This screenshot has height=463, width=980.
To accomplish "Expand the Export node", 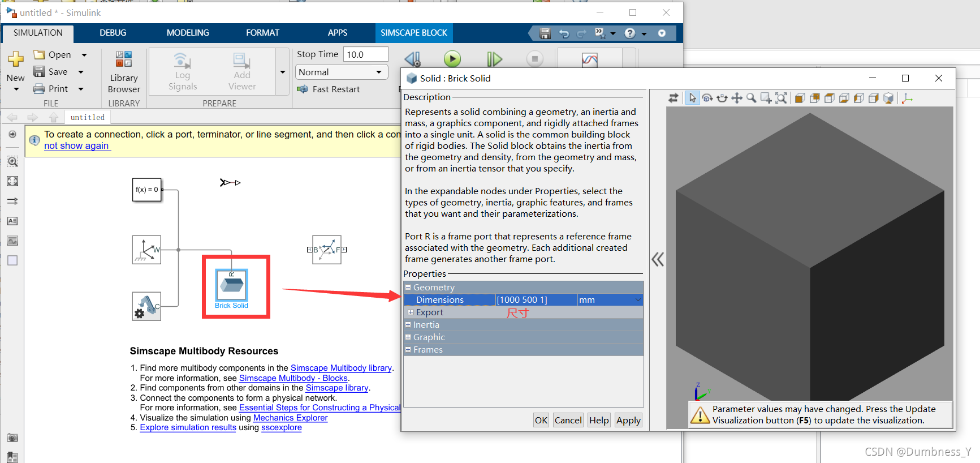I will tap(411, 312).
